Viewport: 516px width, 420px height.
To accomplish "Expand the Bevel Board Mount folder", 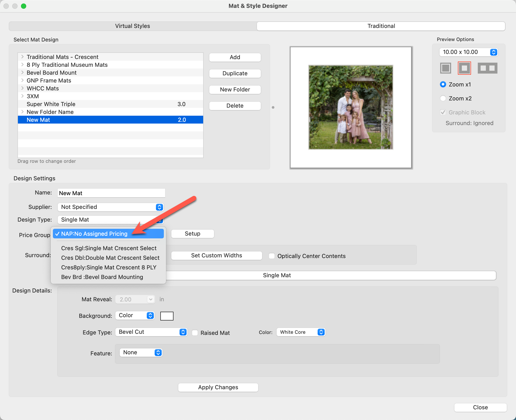I will pos(22,72).
